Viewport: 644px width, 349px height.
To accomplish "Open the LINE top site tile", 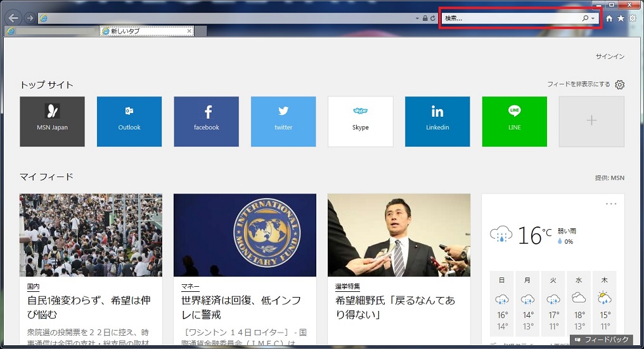I will (x=515, y=122).
